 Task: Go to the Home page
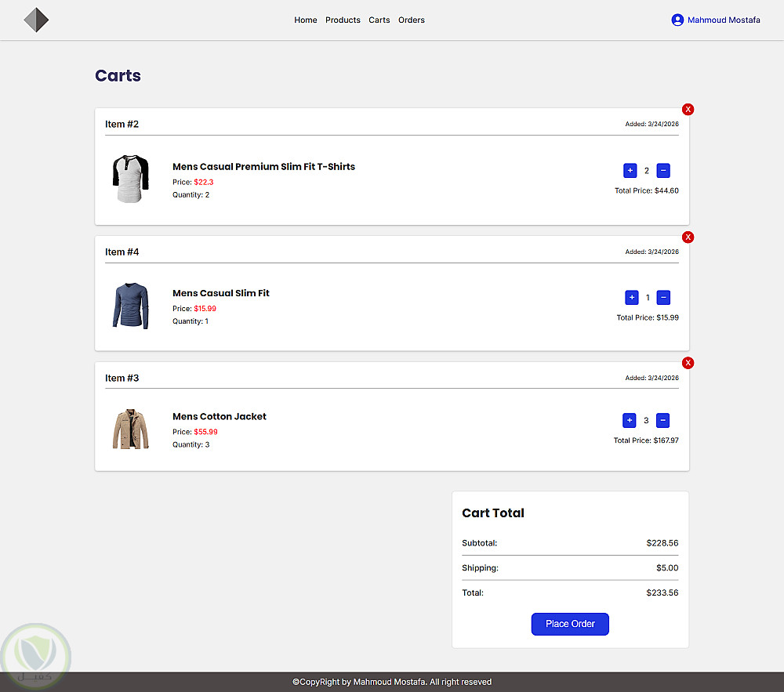(x=306, y=20)
